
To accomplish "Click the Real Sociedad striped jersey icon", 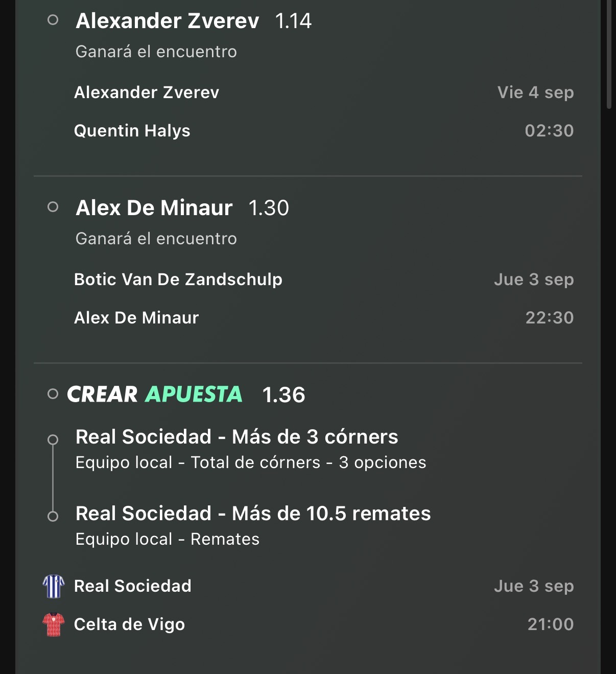I will tap(54, 586).
